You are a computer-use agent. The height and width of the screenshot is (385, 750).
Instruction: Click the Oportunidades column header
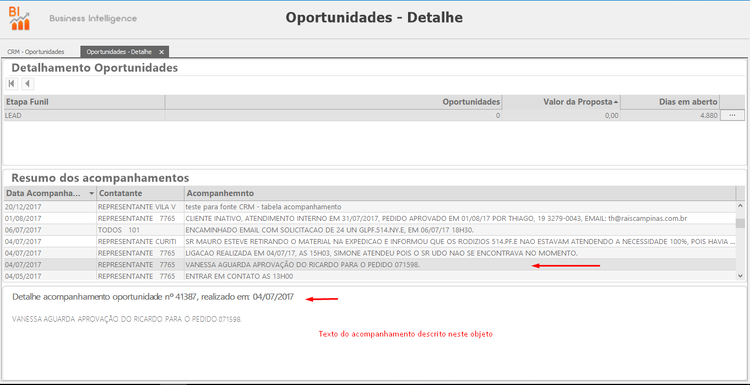tap(333, 102)
